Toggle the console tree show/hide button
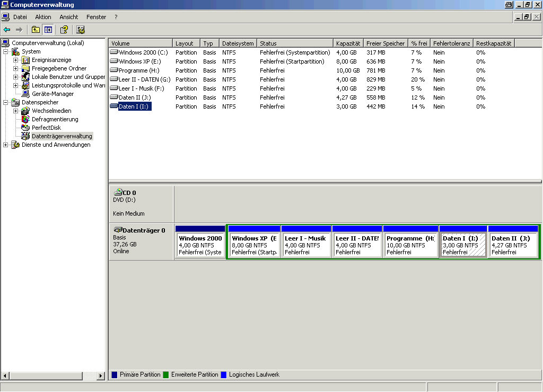This screenshot has height=392, width=543. coord(48,30)
